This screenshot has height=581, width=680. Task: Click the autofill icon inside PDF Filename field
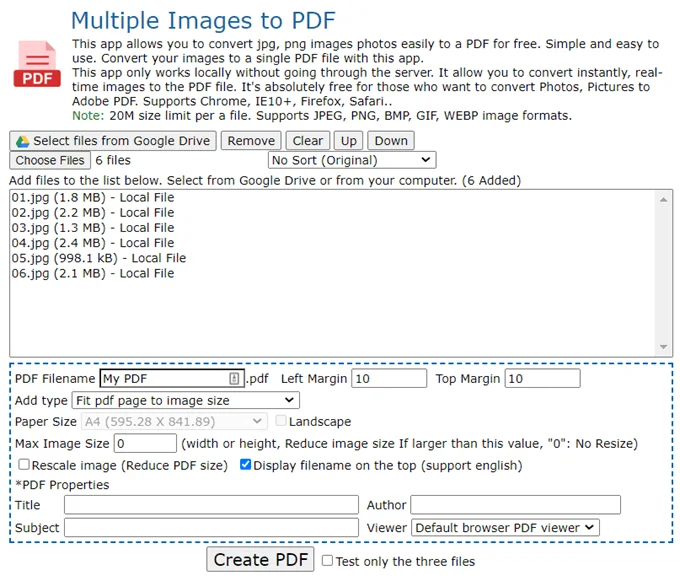[234, 379]
